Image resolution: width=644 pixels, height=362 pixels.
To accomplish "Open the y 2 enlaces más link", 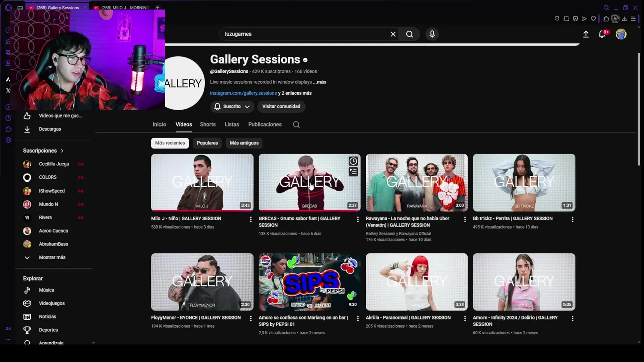I will pyautogui.click(x=295, y=93).
